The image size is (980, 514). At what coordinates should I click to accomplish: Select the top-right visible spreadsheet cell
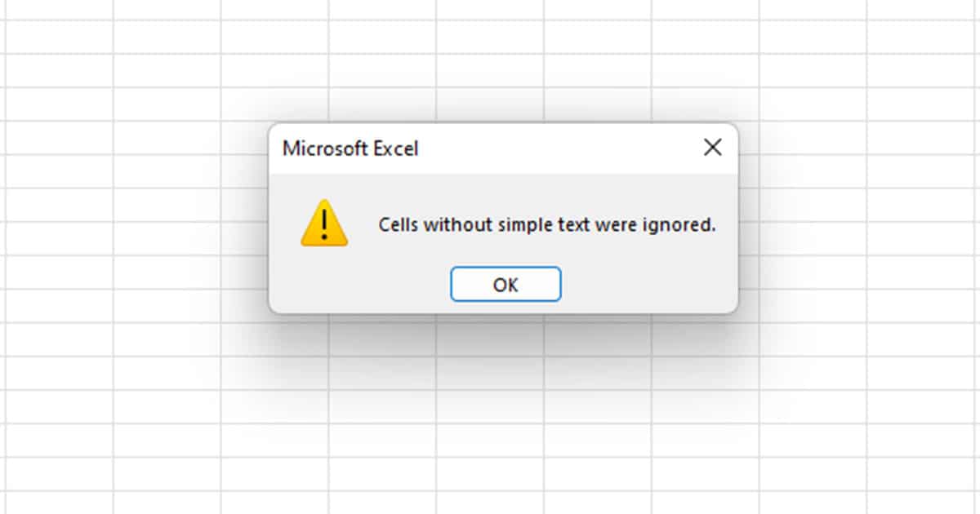click(x=923, y=10)
